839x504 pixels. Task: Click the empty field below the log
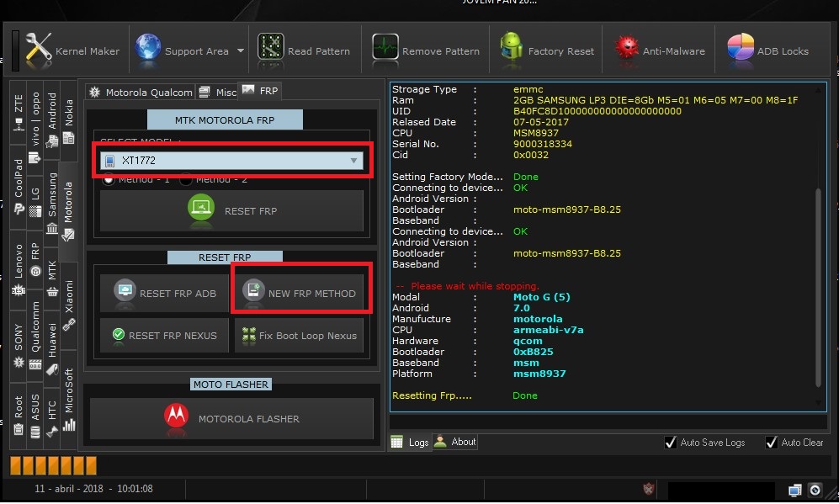pyautogui.click(x=608, y=422)
